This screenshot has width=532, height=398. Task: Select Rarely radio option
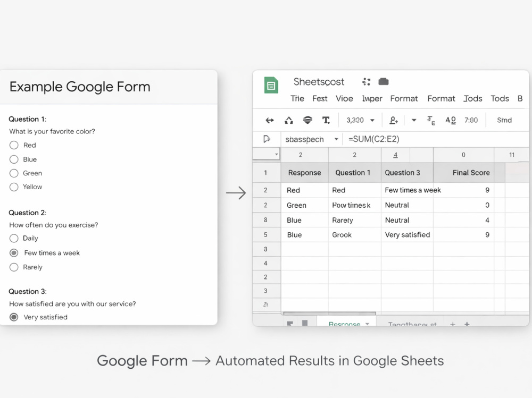14,267
